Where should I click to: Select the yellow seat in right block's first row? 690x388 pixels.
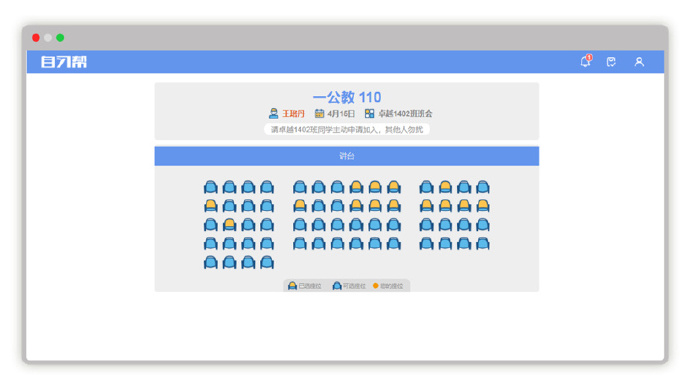coord(445,187)
